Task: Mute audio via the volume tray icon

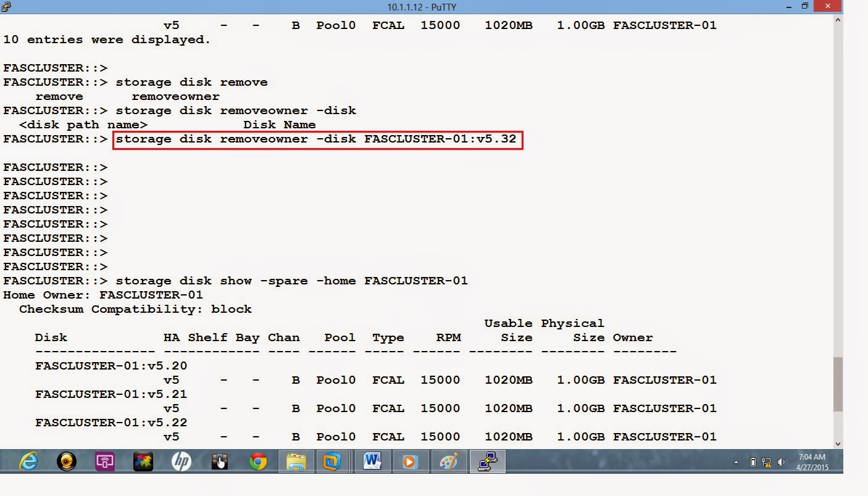Action: [x=780, y=462]
